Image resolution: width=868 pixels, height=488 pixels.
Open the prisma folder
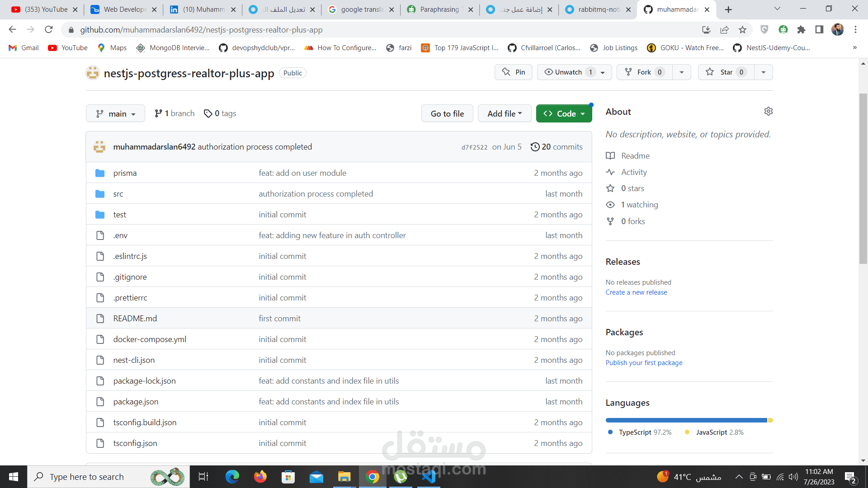(125, 173)
